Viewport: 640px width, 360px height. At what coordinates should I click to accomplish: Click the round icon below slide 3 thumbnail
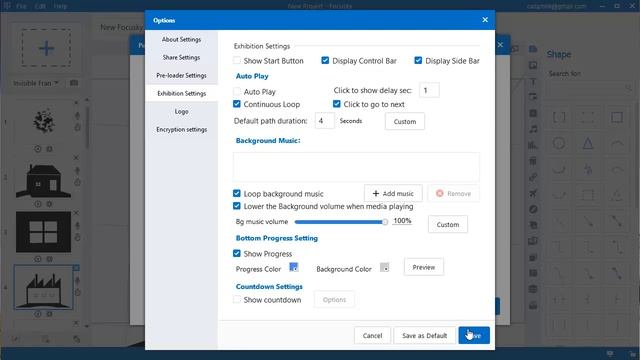38,259
